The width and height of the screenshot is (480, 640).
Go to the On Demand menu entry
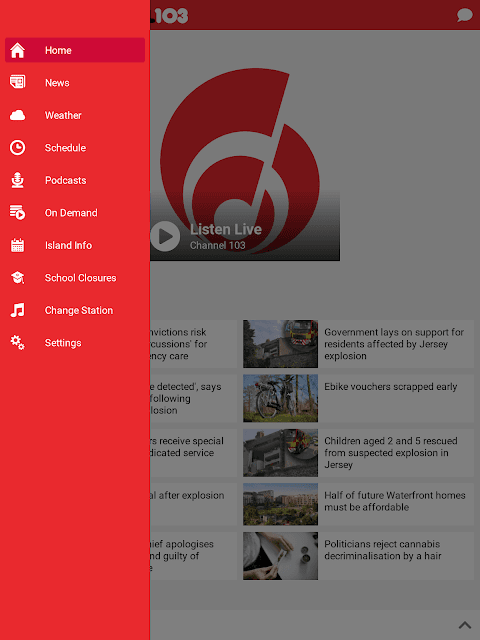pos(75,213)
